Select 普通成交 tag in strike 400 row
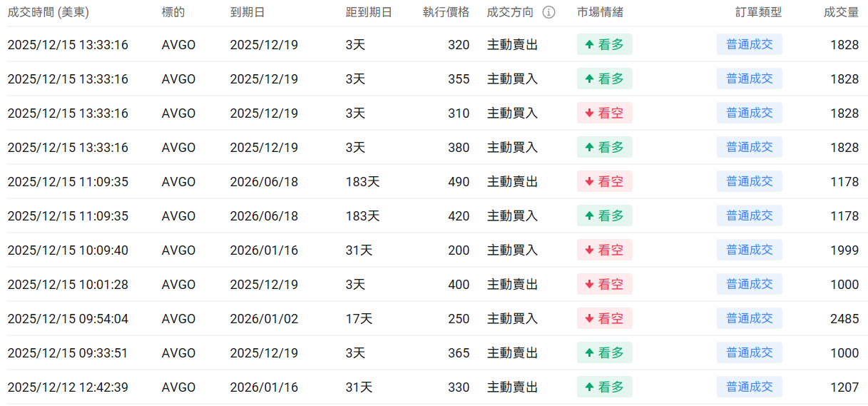This screenshot has height=406, width=868. pyautogui.click(x=749, y=285)
